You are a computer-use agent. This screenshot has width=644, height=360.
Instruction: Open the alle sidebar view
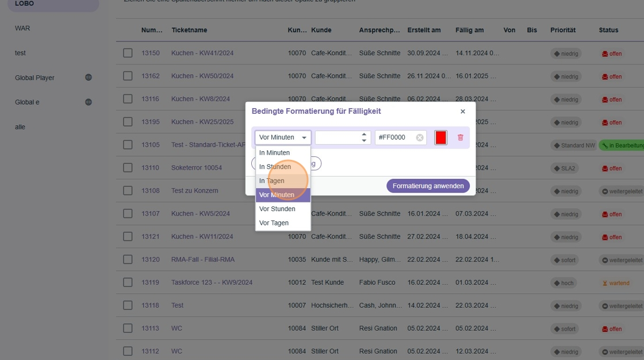coord(20,127)
